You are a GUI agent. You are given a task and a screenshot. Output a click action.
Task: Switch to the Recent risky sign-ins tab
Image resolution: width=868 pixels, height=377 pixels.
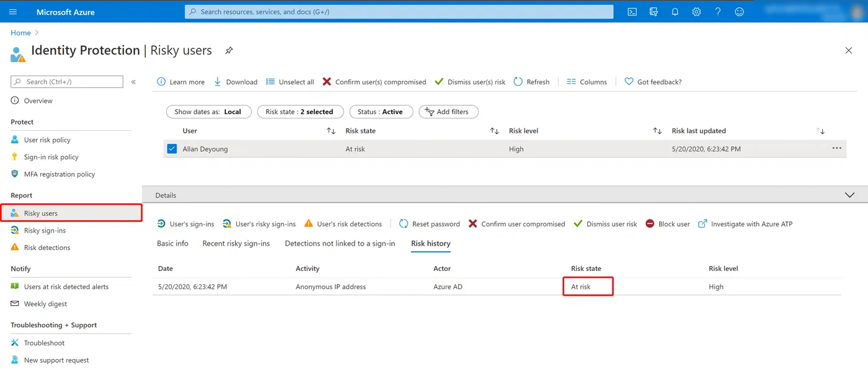click(x=236, y=244)
